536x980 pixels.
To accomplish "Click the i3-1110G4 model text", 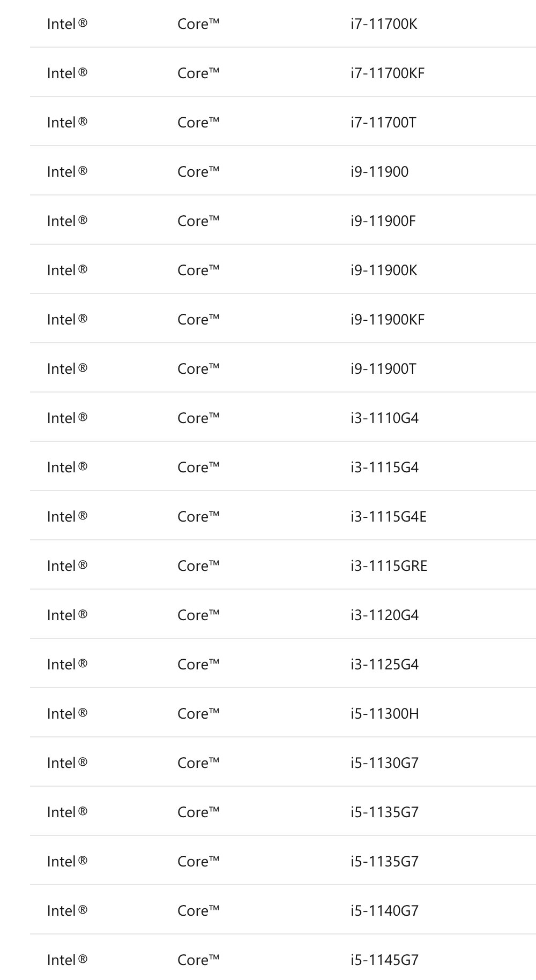I will pos(384,418).
